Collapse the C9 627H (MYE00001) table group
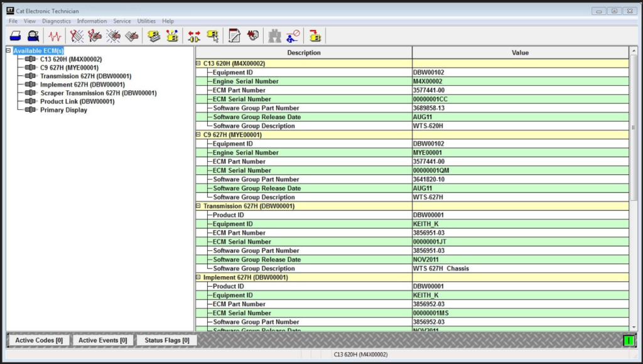Screen dimensions: 643x364 pyautogui.click(x=198, y=135)
